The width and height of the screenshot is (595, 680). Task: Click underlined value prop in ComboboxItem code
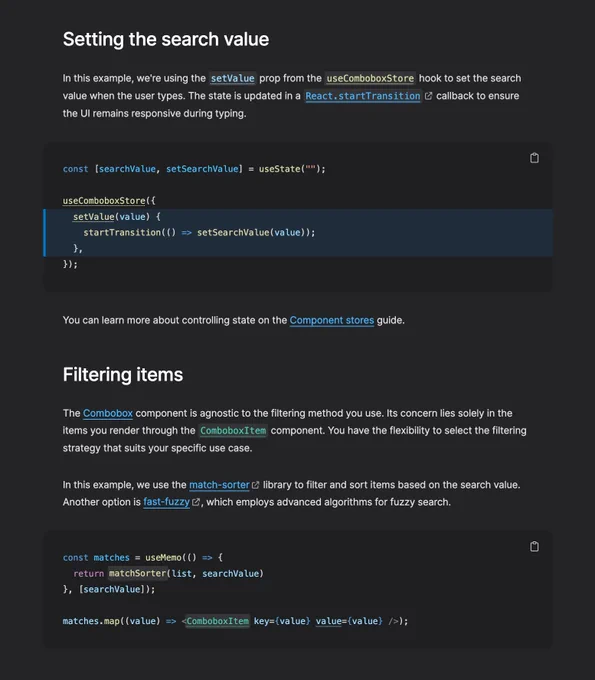tap(328, 621)
